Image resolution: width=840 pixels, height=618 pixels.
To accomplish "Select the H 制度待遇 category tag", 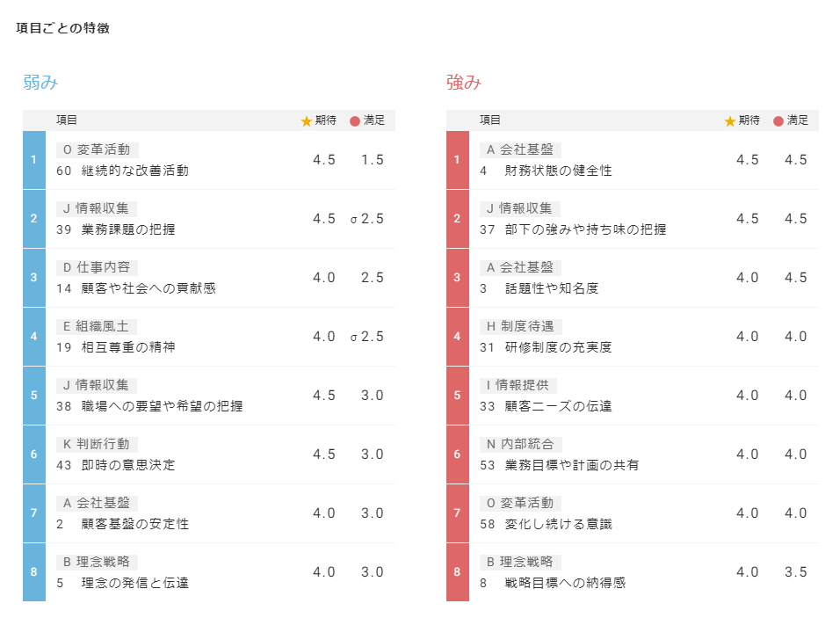I will pos(520,326).
